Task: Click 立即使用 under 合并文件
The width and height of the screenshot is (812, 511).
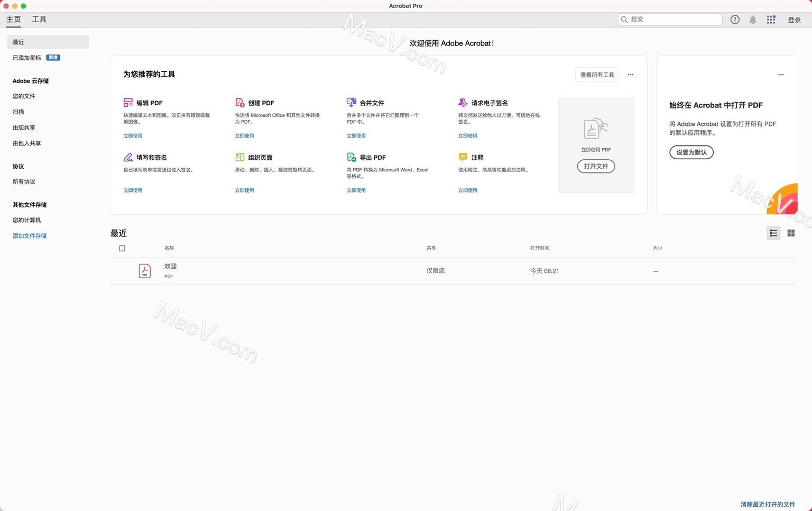Action: [356, 136]
